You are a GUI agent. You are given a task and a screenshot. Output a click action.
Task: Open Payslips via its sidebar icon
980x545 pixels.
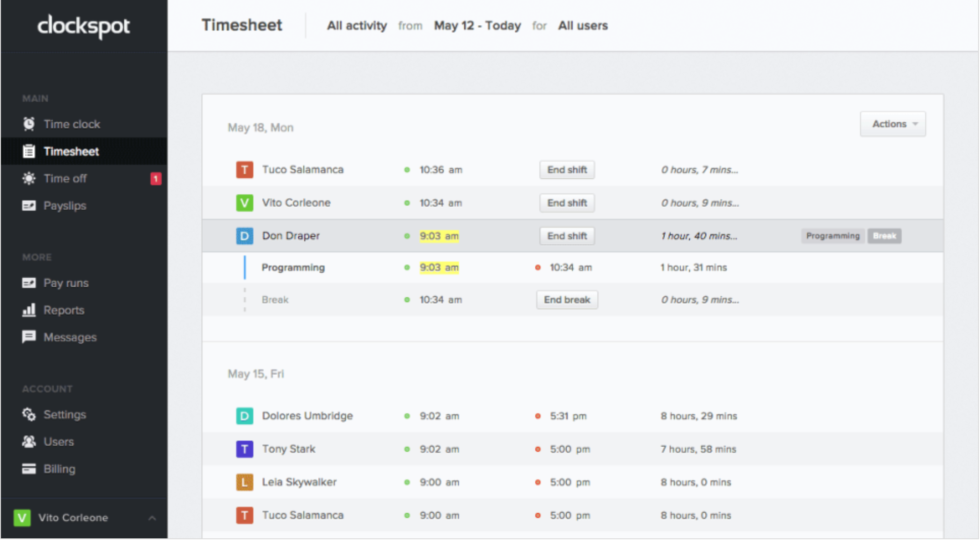coord(29,205)
